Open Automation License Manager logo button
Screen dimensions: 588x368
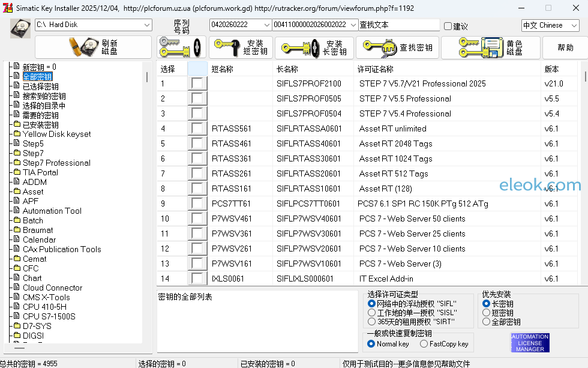pos(530,343)
